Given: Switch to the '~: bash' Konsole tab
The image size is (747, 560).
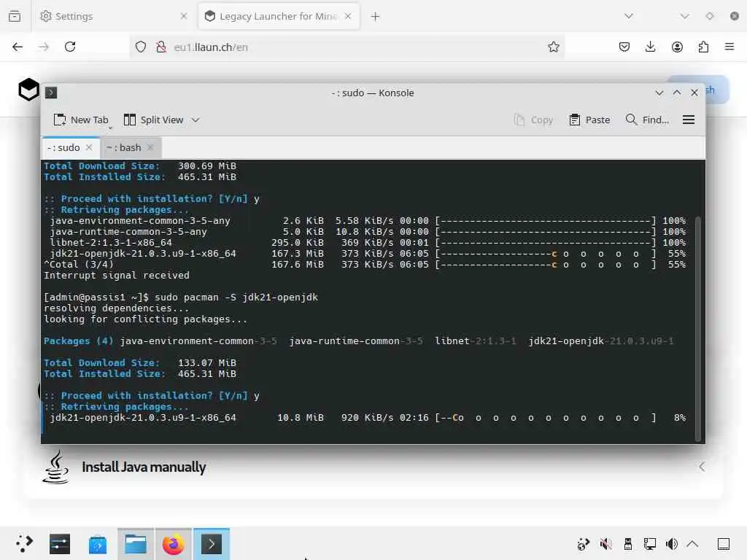Looking at the screenshot, I should coord(131,147).
